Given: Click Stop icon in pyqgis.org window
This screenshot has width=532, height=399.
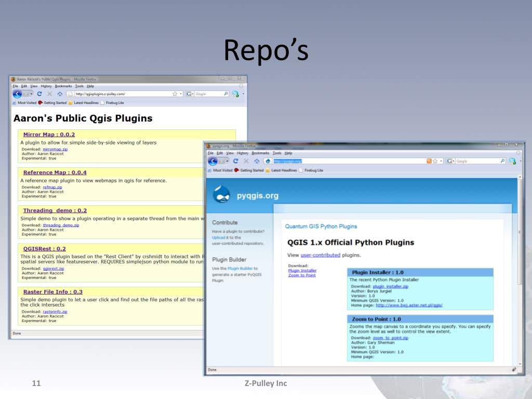Looking at the screenshot, I should [246, 161].
